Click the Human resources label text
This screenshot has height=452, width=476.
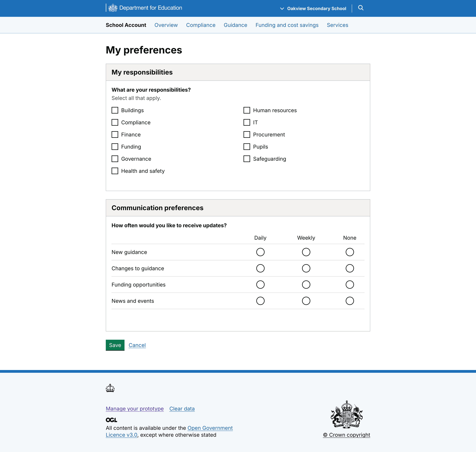275,110
